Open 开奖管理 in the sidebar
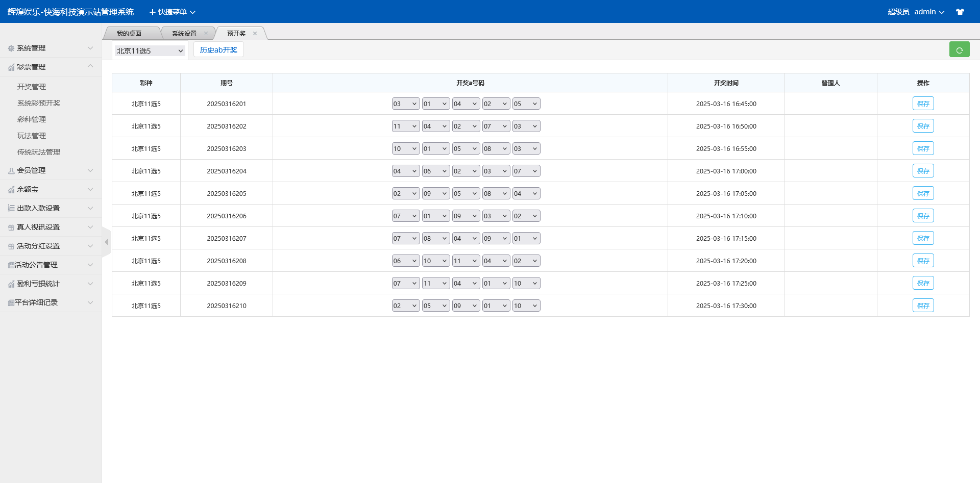The width and height of the screenshot is (980, 483). [32, 87]
